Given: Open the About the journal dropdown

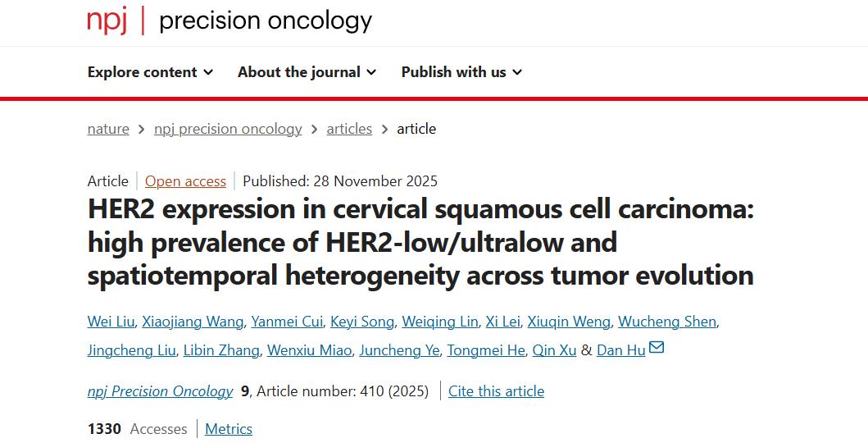Looking at the screenshot, I should pos(307,72).
